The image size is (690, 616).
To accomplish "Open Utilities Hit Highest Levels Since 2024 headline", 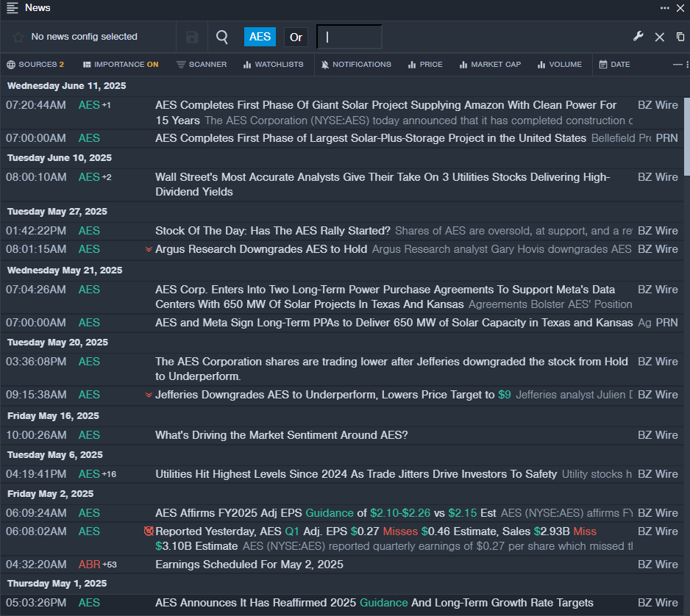I will click(x=356, y=474).
